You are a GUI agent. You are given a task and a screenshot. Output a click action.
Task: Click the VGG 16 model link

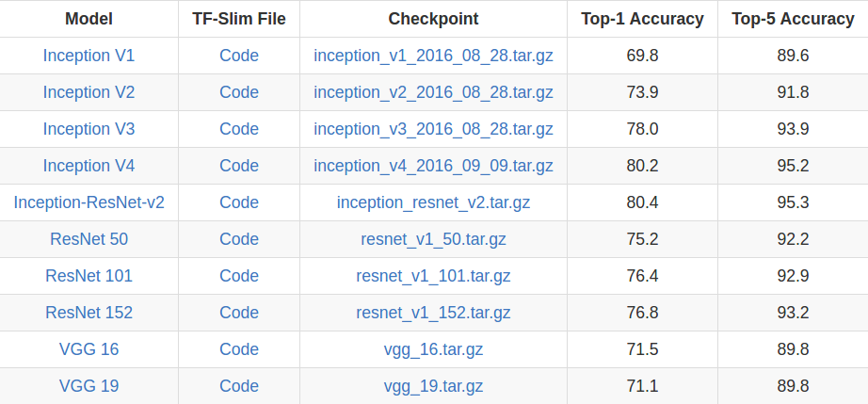point(88,349)
